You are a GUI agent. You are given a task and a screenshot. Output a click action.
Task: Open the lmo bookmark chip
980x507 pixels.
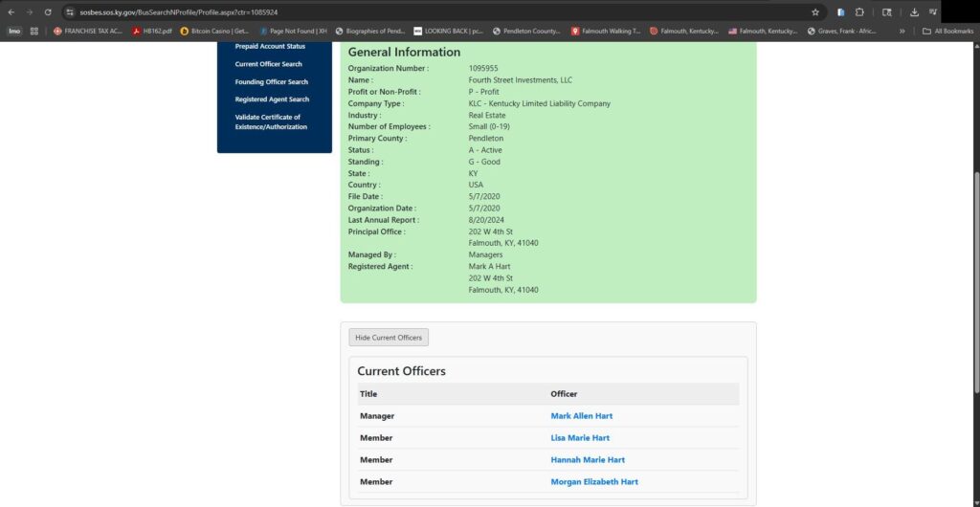click(x=14, y=31)
